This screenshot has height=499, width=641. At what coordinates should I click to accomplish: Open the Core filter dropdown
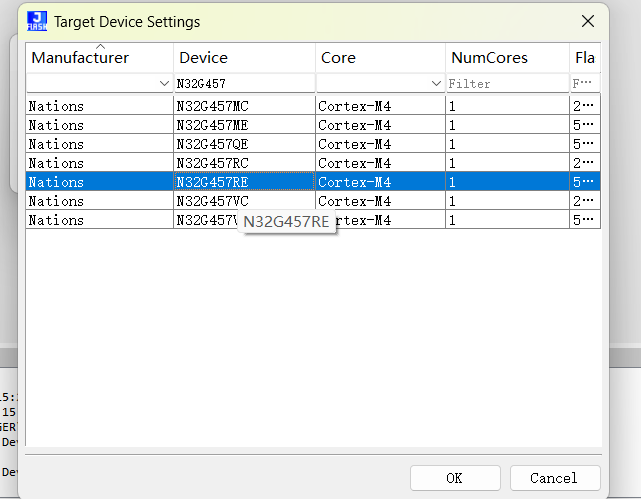pyautogui.click(x=436, y=83)
